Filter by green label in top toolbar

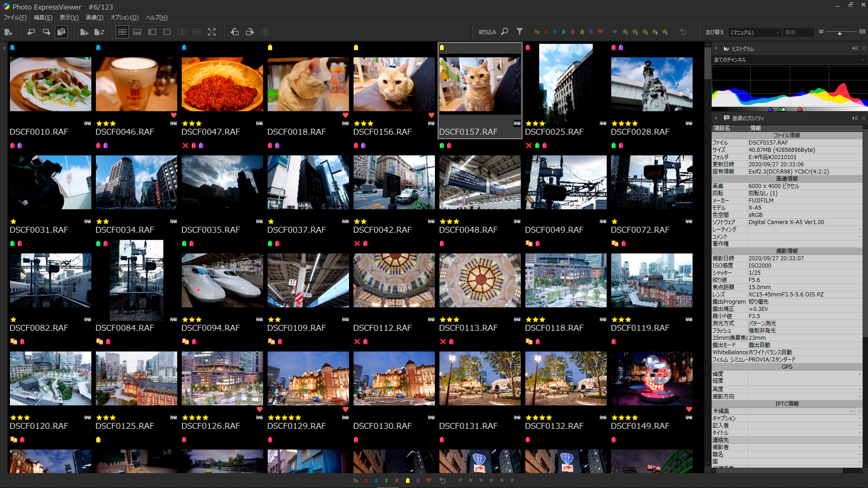[564, 32]
